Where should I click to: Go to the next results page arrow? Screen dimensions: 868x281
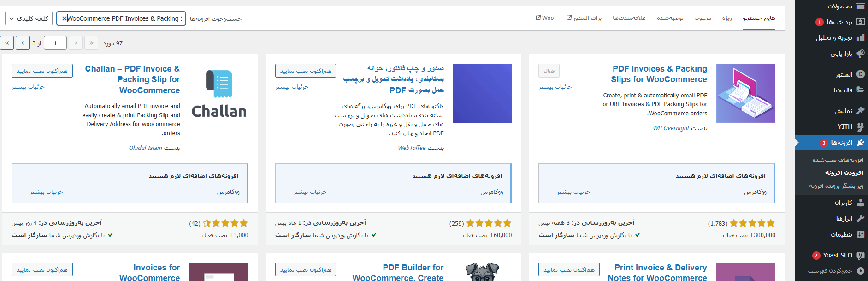[23, 43]
